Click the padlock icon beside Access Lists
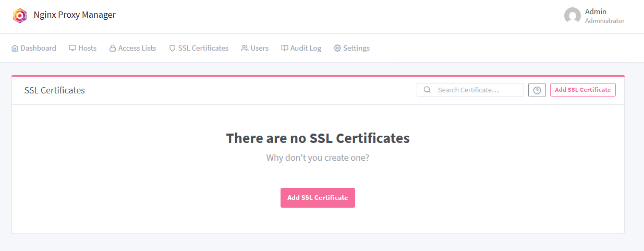 113,48
